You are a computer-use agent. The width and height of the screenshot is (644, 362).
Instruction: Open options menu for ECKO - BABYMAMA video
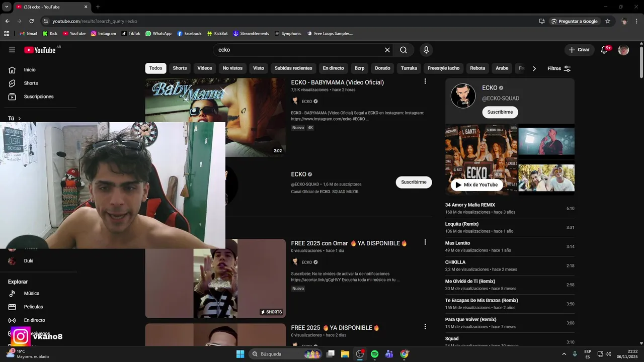[x=425, y=81]
